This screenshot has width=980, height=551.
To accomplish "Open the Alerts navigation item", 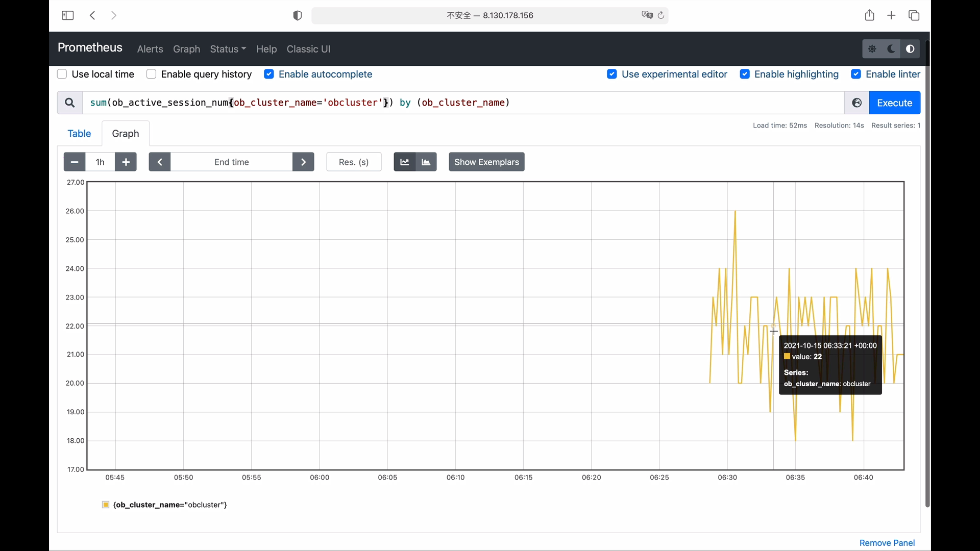I will click(x=150, y=49).
